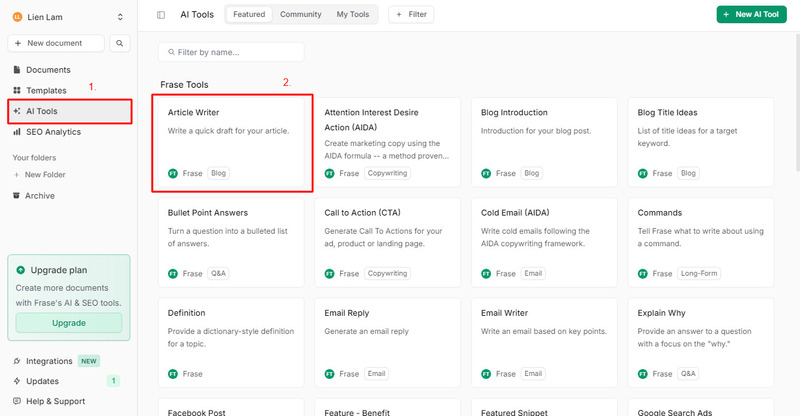Viewport: 800px width, 416px height.
Task: Click the Blog Title Ideas card title
Action: click(x=667, y=112)
